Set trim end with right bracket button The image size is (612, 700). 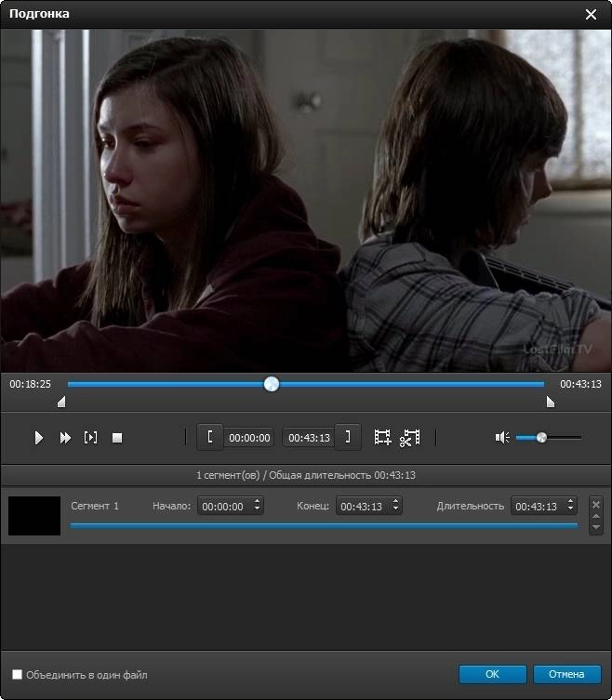pos(348,437)
